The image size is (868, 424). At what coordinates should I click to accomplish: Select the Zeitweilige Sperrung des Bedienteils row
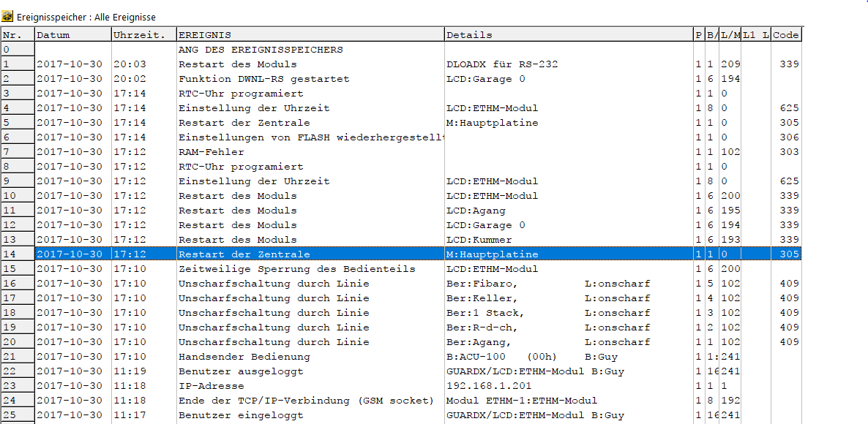tap(296, 269)
